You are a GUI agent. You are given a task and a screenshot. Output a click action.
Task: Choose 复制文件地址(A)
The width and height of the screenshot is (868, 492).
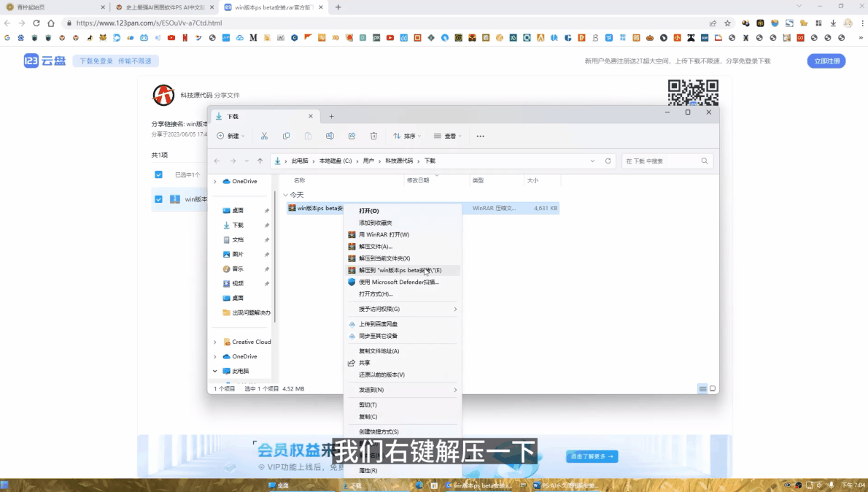(403, 350)
